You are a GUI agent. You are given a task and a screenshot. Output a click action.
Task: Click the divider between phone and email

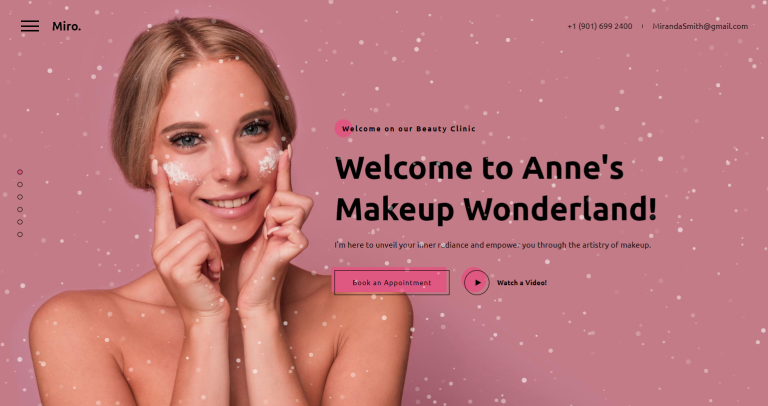[x=643, y=26]
